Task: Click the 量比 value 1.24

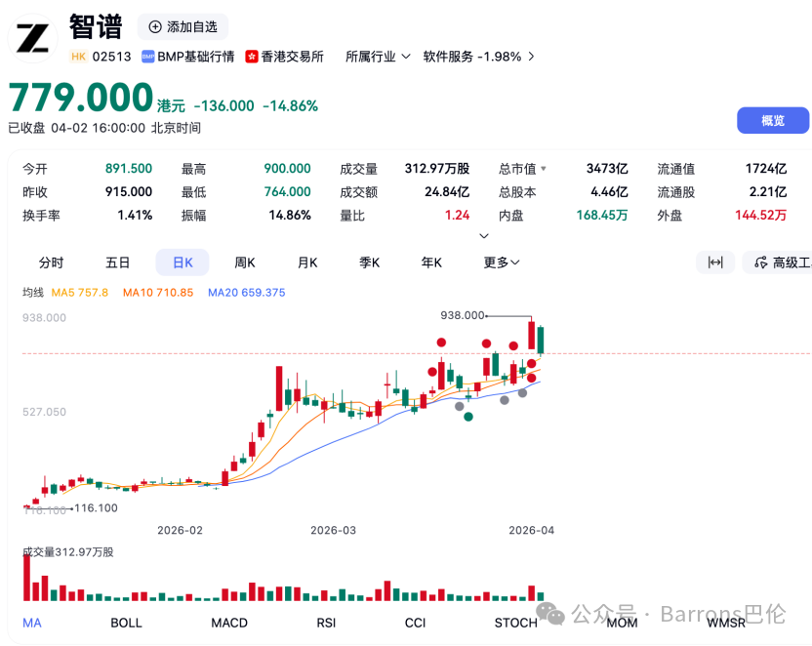Action: tap(458, 215)
